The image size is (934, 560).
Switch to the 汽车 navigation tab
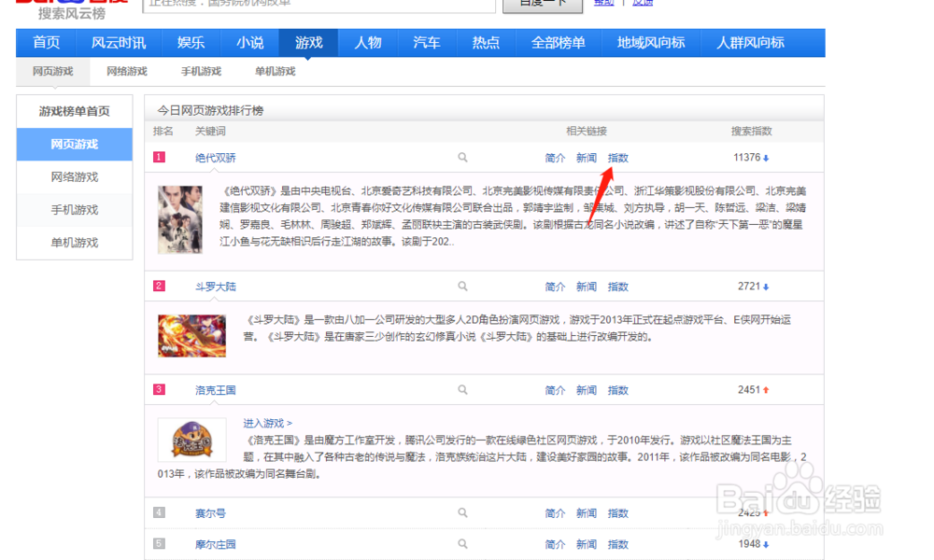[427, 42]
